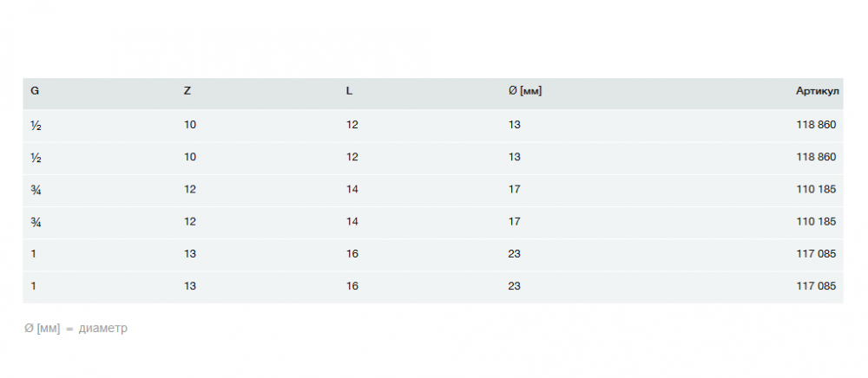The width and height of the screenshot is (868, 378).
Task: Select article 118 860 in the first row
Action: point(816,125)
